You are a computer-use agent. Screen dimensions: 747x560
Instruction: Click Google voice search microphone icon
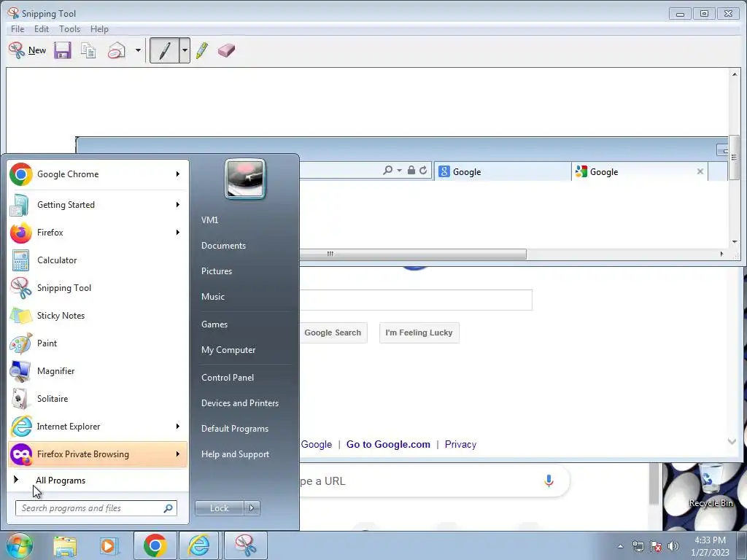(549, 481)
